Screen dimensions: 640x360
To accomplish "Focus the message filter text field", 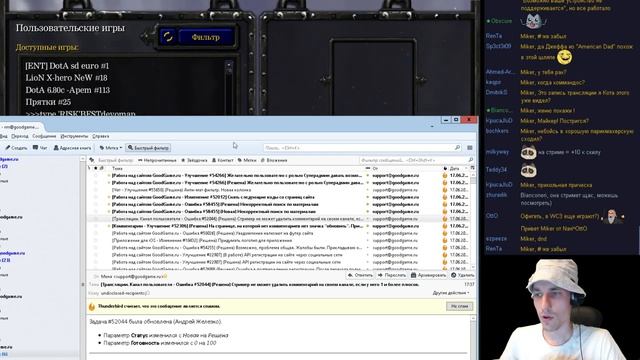I will [416, 160].
